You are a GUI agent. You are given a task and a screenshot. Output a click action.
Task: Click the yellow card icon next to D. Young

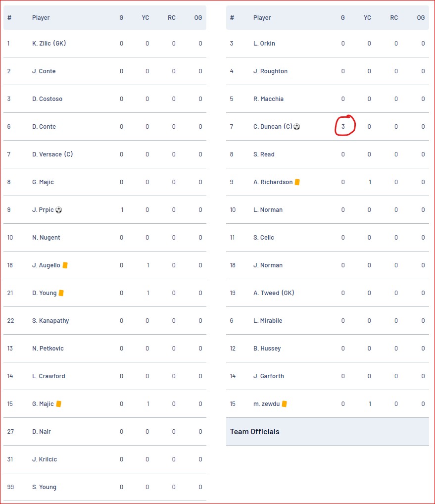61,293
